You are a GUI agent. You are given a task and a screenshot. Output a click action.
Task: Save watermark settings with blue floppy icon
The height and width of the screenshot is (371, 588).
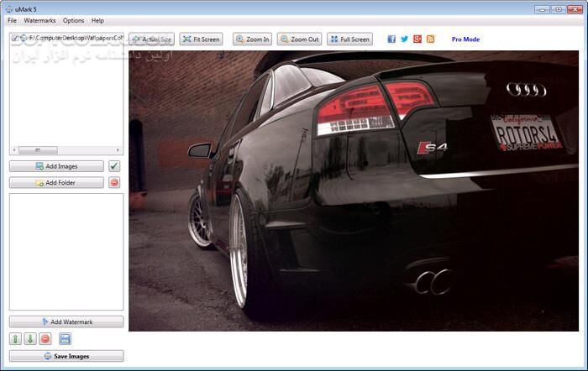65,339
